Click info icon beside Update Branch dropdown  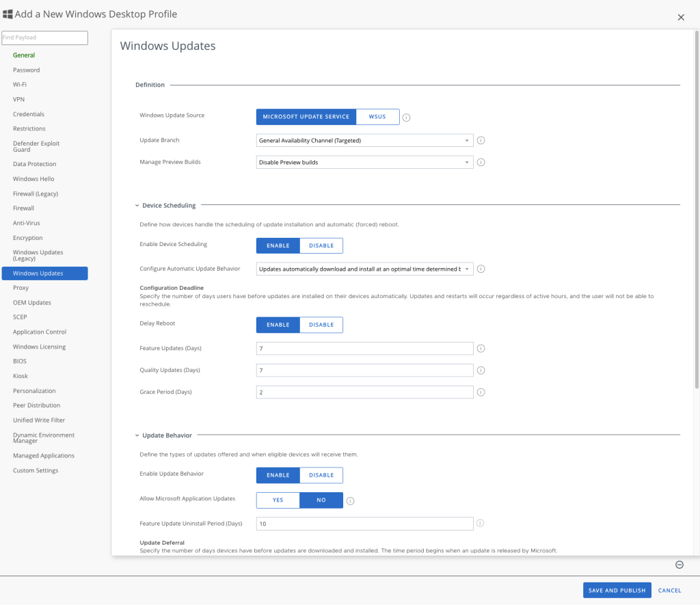481,140
